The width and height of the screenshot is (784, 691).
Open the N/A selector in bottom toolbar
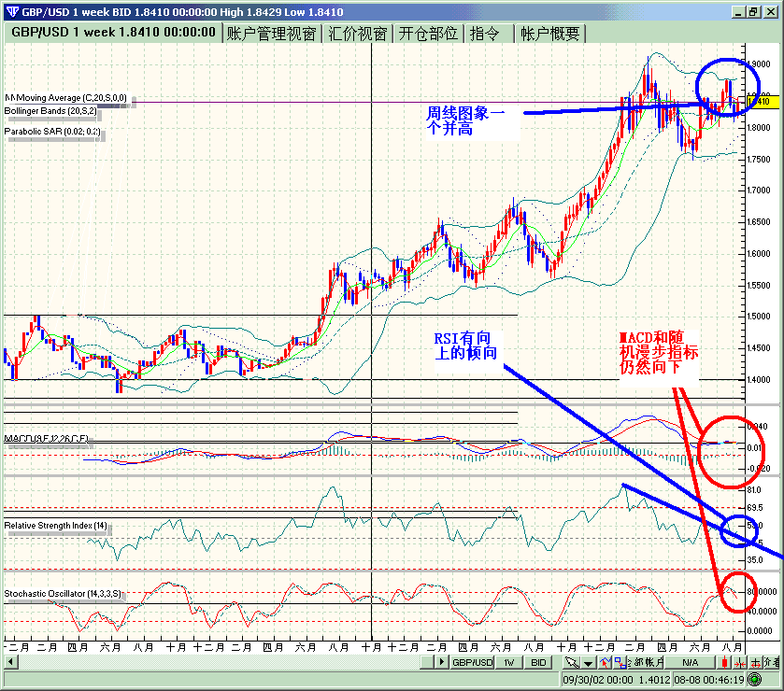690,663
